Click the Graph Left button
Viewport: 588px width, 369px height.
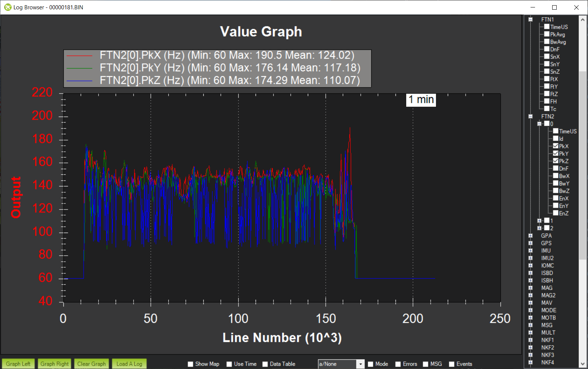[18, 364]
